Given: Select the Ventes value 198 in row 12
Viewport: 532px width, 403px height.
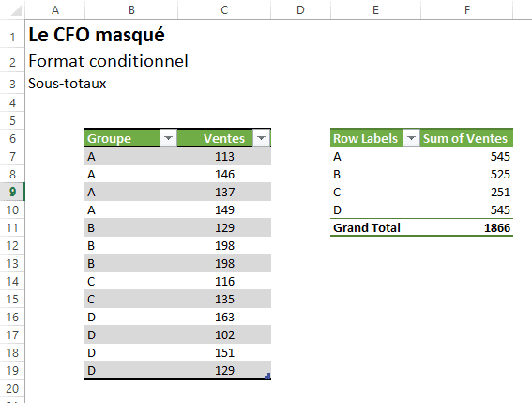Looking at the screenshot, I should [224, 246].
